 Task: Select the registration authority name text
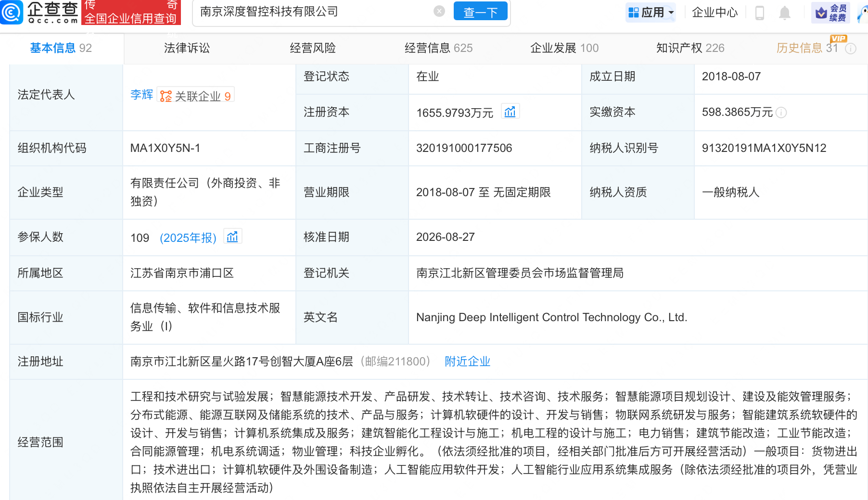click(x=520, y=273)
